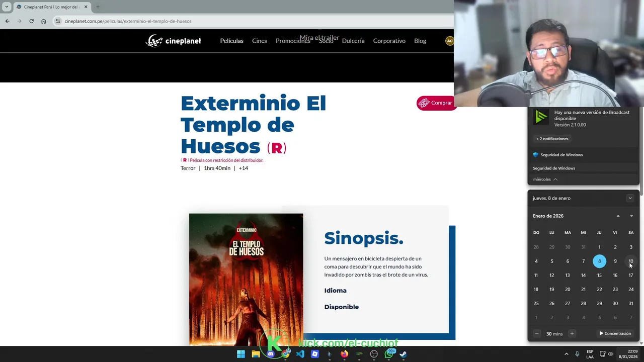This screenshot has width=644, height=362.
Task: Go to previous month in calendar
Action: pyautogui.click(x=618, y=216)
